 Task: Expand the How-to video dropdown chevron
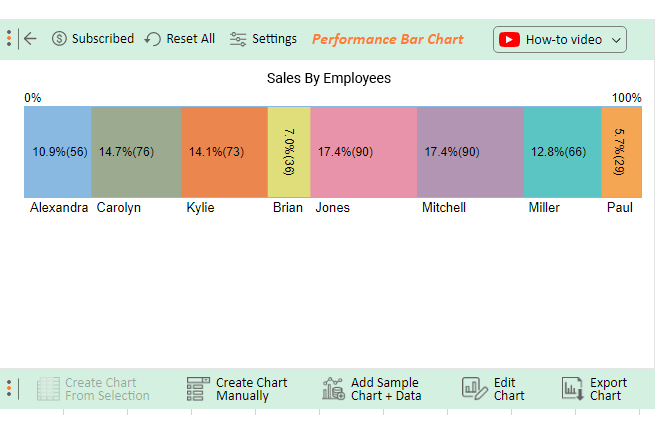(616, 40)
